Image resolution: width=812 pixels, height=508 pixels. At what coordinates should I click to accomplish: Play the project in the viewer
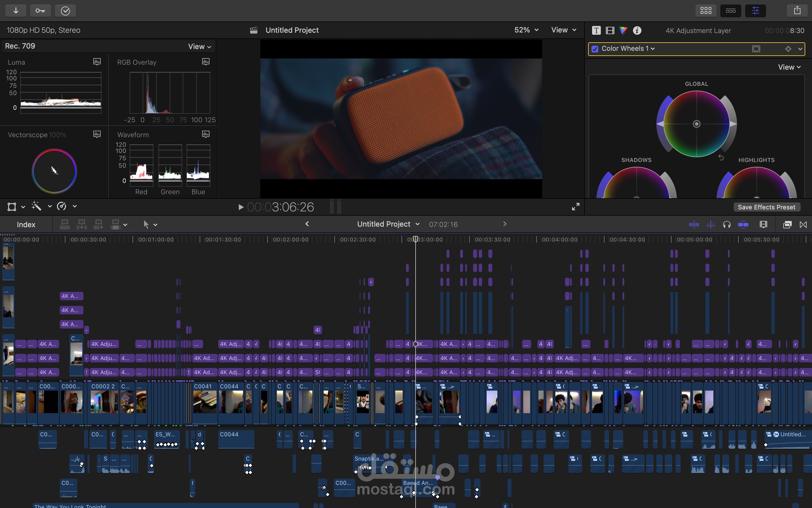tap(240, 207)
